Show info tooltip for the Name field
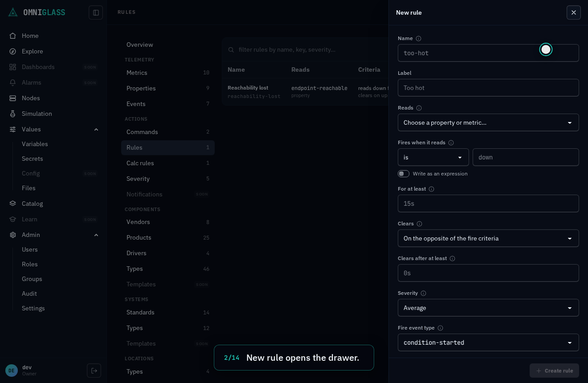This screenshot has width=588, height=383. [x=418, y=38]
